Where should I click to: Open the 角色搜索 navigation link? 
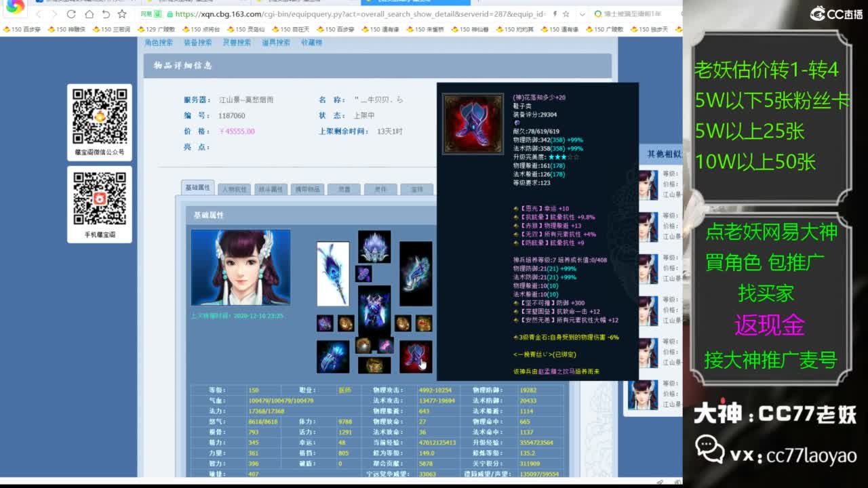coord(159,43)
